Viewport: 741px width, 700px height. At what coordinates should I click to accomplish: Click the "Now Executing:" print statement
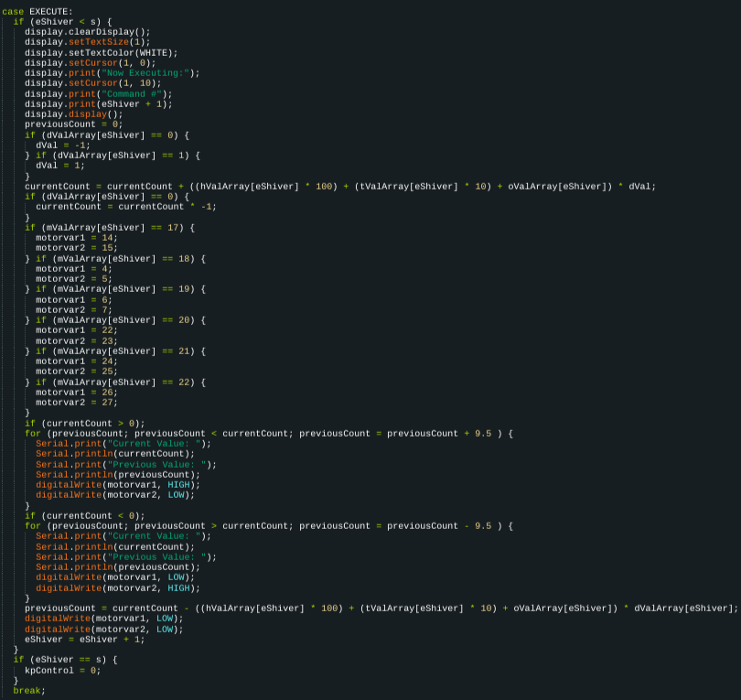[x=112, y=73]
